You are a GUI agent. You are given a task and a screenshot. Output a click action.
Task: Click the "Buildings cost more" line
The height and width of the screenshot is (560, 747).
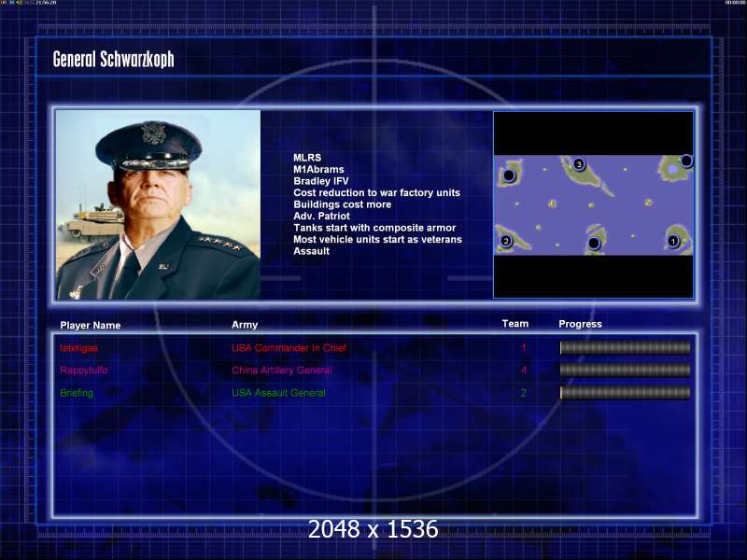pos(343,204)
